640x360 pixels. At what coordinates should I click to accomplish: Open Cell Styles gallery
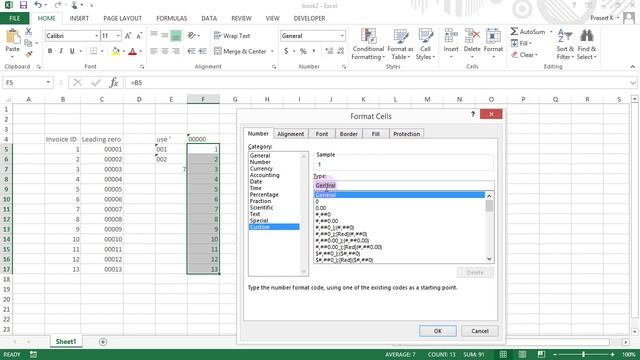click(425, 44)
